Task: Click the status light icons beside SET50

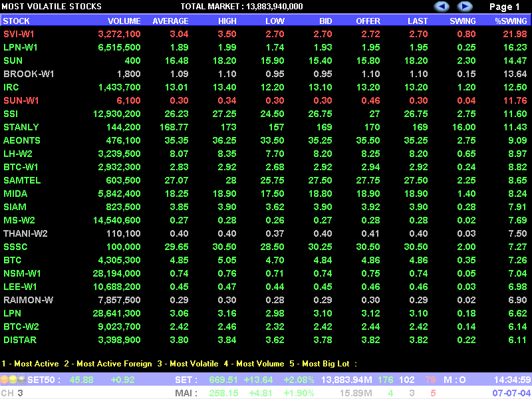Action: 13,379
